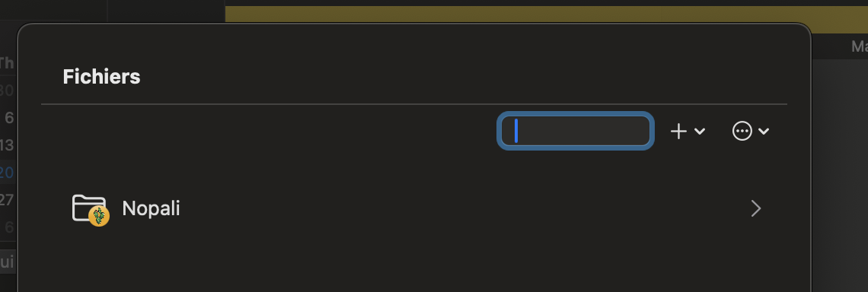Click the right chevron on Nopali row
This screenshot has width=868, height=292.
(756, 208)
